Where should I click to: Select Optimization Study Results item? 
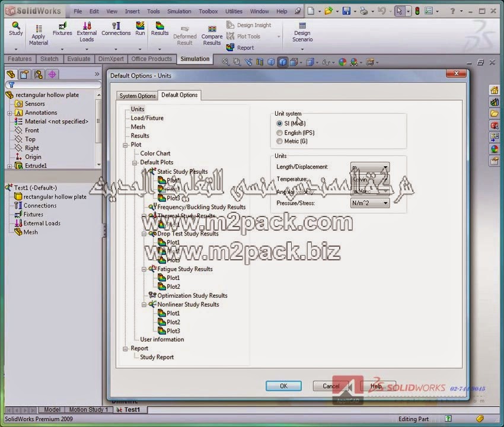coord(192,295)
